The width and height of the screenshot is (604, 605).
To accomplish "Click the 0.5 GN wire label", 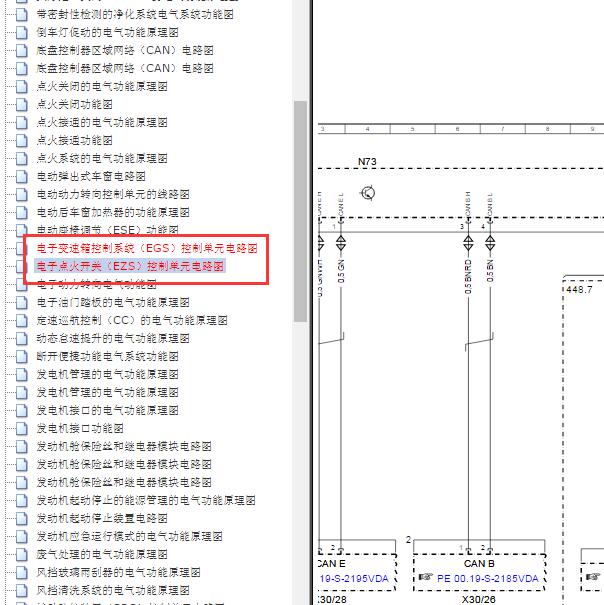I will pos(341,271).
